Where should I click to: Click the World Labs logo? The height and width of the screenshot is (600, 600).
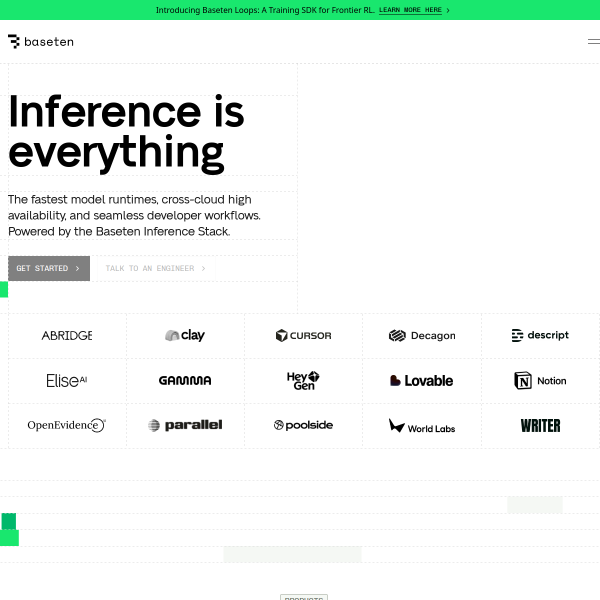(x=422, y=426)
